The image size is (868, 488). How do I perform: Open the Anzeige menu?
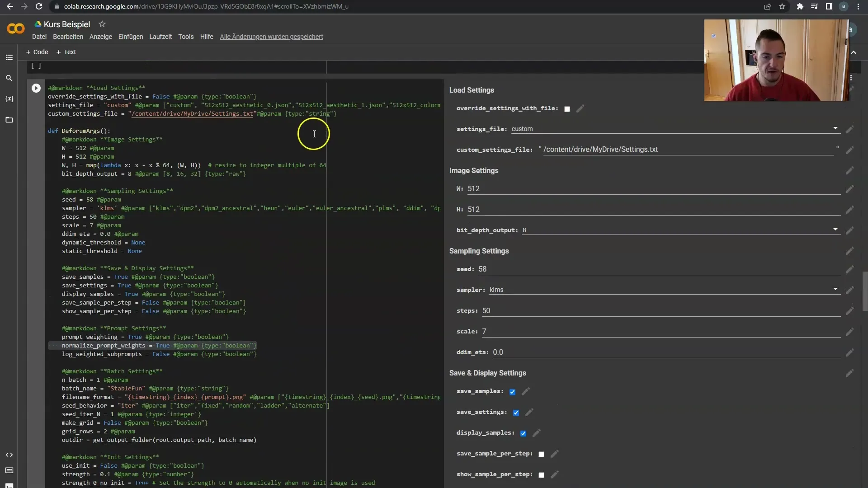(x=100, y=37)
